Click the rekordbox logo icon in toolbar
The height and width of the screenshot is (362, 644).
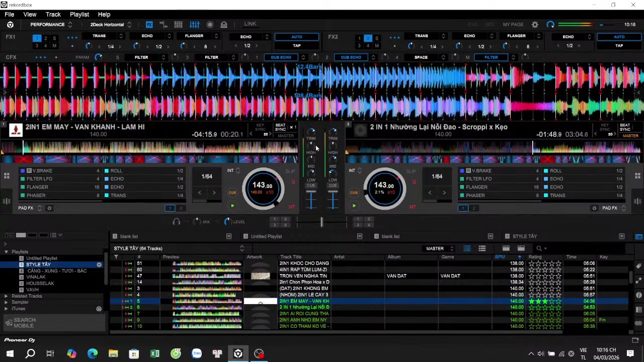10,25
